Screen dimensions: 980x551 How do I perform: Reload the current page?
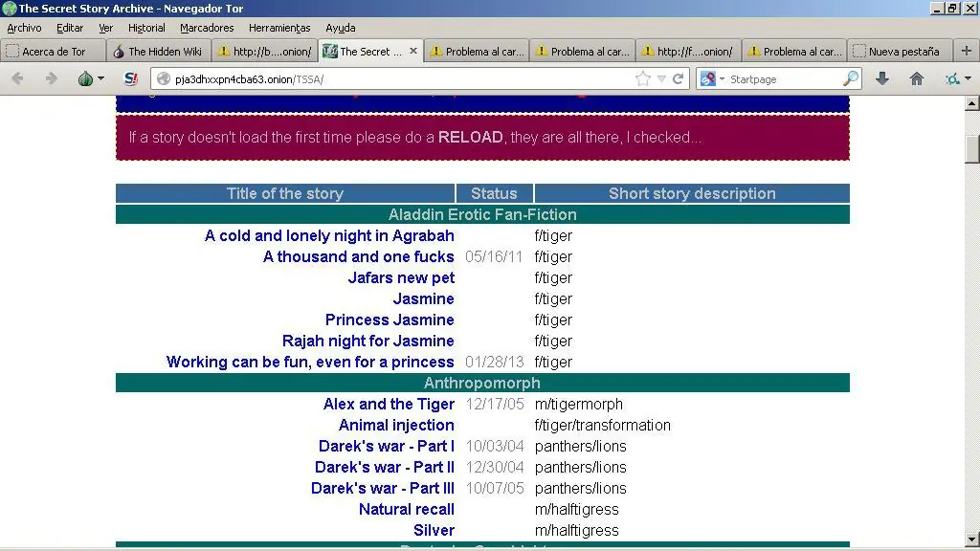tap(679, 78)
